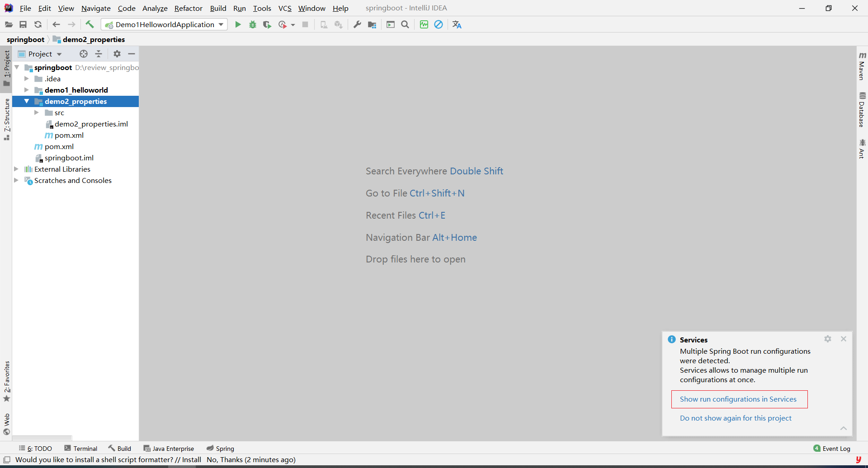This screenshot has width=868, height=468.
Task: Start debugging with the Debug bug icon
Action: point(253,25)
